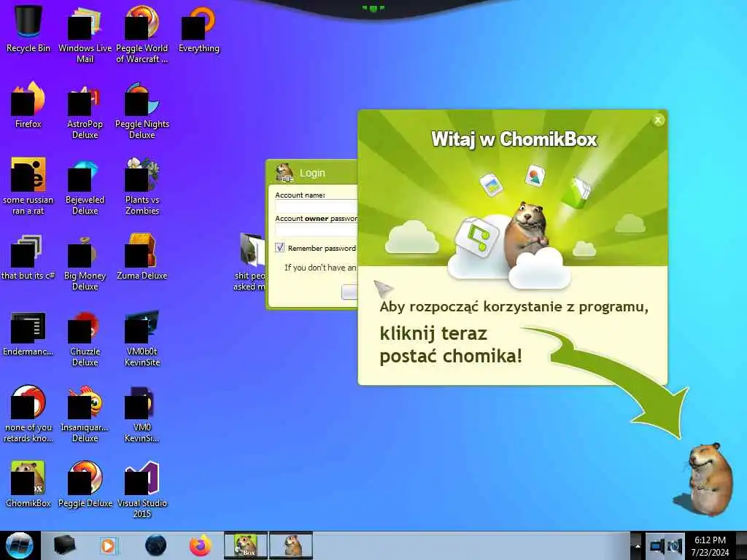Open the black box taskbar icon
Viewport: 747px width, 560px height.
click(64, 545)
